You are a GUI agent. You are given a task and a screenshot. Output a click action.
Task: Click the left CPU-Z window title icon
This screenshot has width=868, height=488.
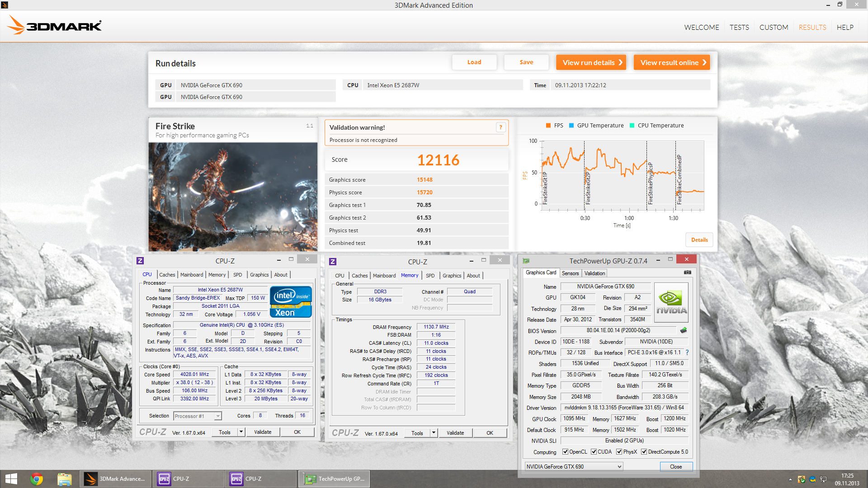pyautogui.click(x=140, y=261)
